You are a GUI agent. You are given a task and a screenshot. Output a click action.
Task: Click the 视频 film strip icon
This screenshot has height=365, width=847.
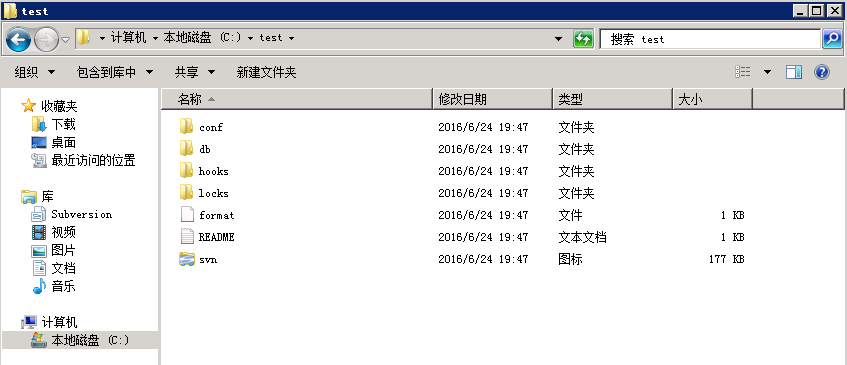[x=39, y=232]
